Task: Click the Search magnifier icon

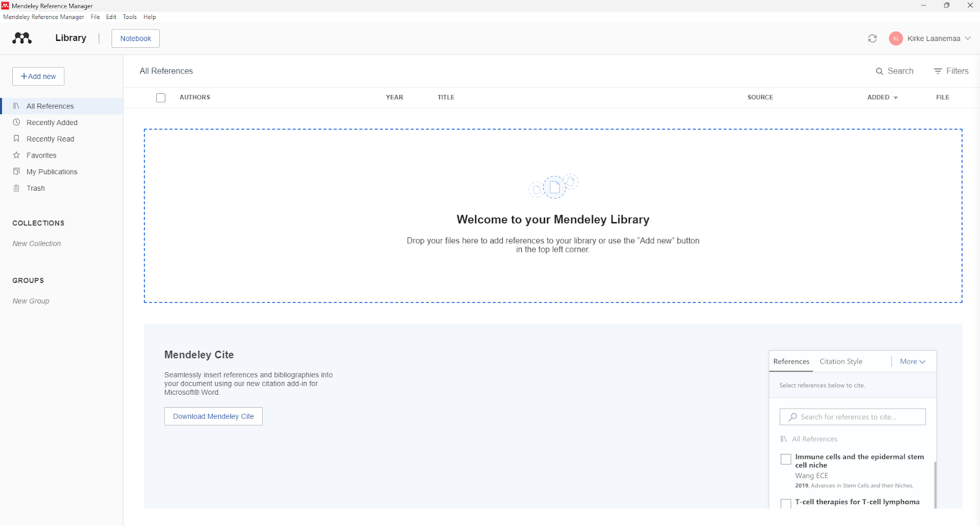Action: (x=880, y=71)
